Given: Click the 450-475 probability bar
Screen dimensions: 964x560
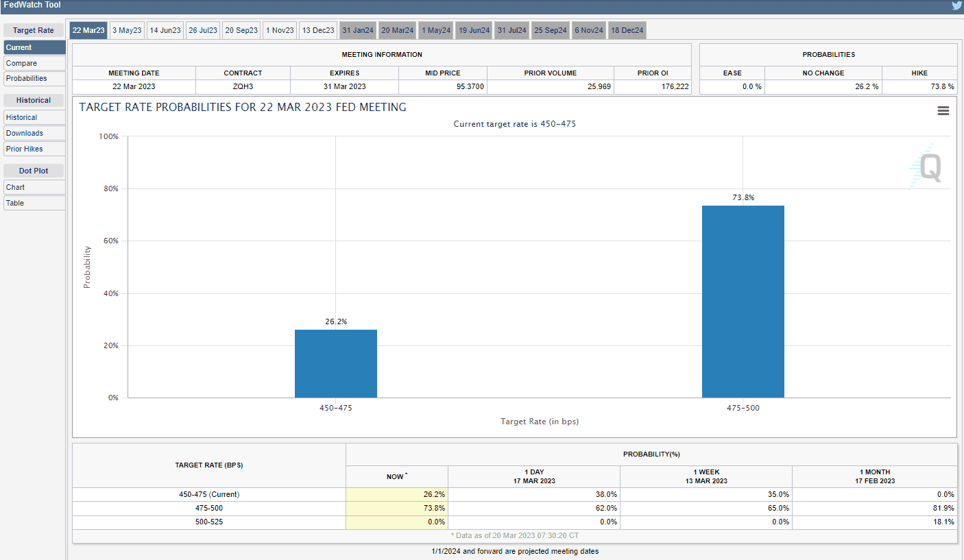Looking at the screenshot, I should (x=335, y=363).
